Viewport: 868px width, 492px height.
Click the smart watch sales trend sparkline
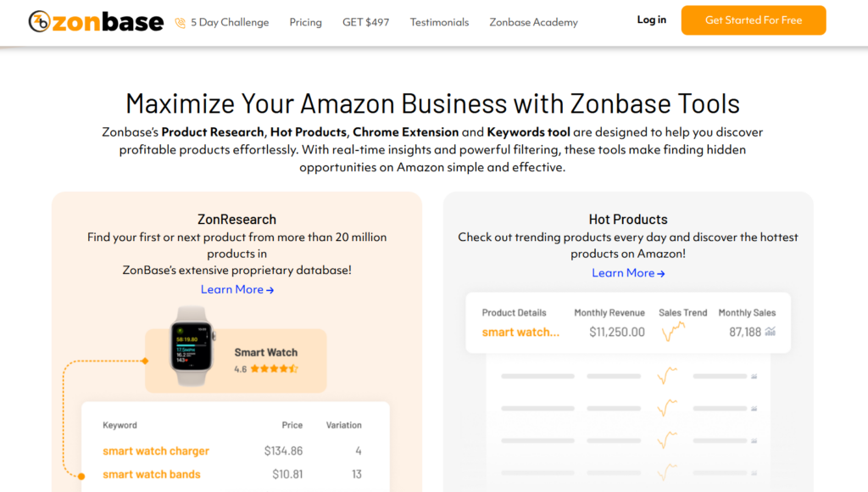coord(673,332)
